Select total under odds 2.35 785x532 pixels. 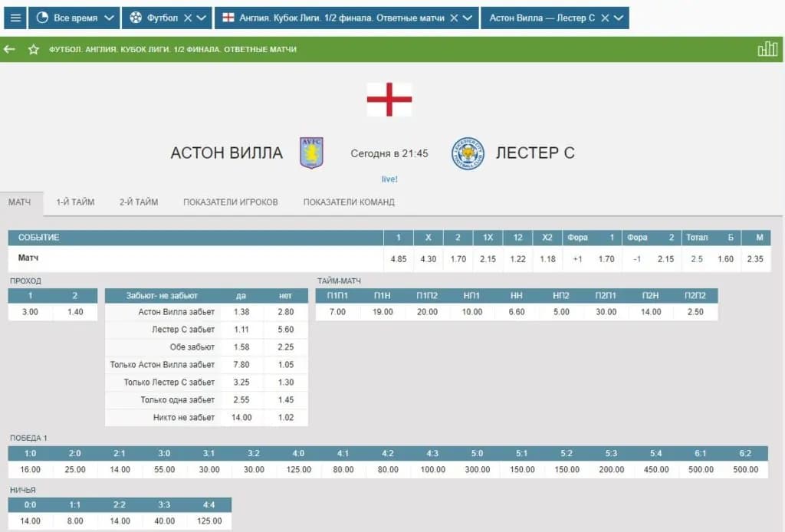pyautogui.click(x=755, y=259)
